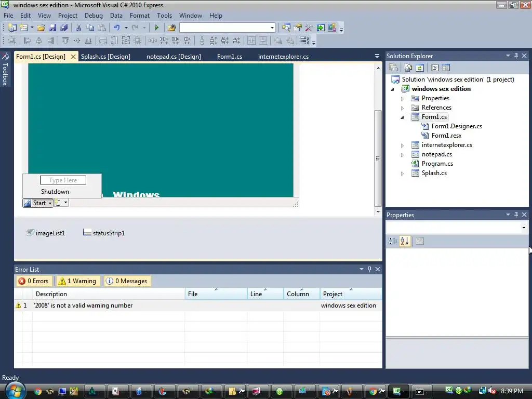Click the Align Tops layout icon
Viewport: 532px width, 399px height.
tap(65, 41)
